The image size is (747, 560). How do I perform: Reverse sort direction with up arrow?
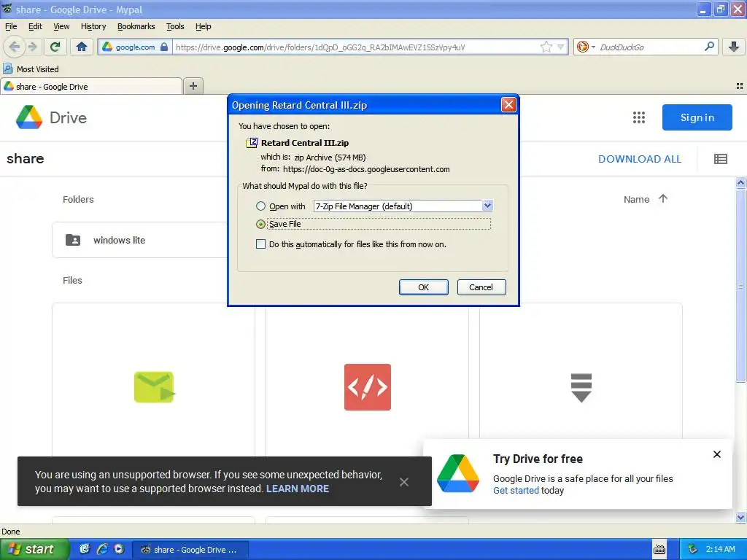pyautogui.click(x=662, y=198)
